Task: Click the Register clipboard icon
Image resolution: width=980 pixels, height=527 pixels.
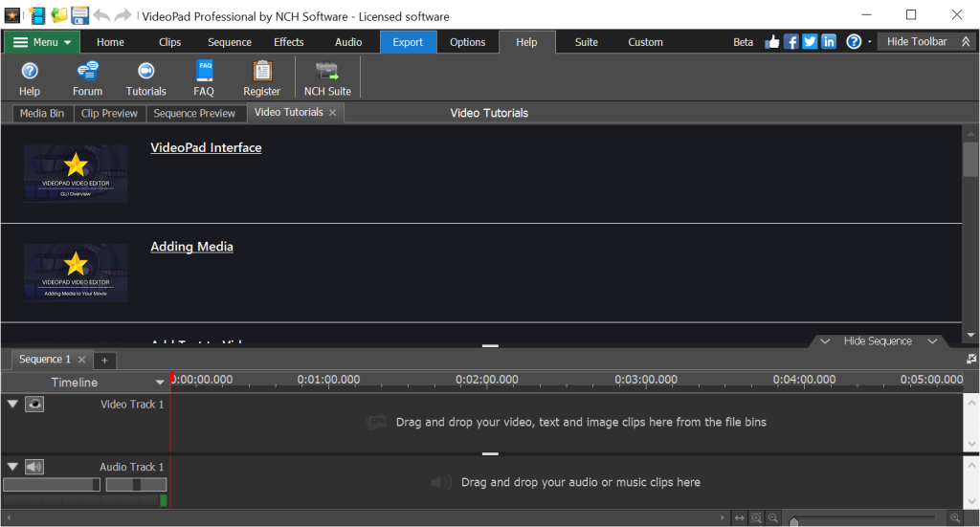Action: click(262, 71)
